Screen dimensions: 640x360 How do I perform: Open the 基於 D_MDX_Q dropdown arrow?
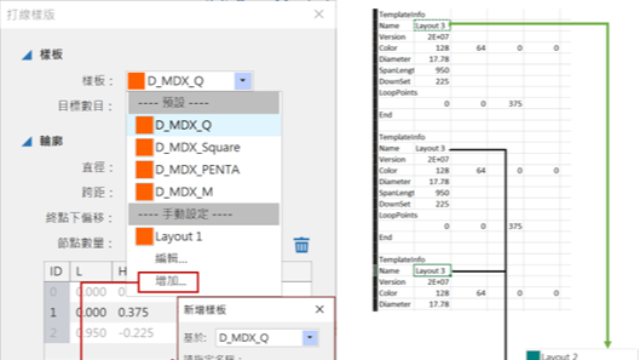pyautogui.click(x=310, y=338)
